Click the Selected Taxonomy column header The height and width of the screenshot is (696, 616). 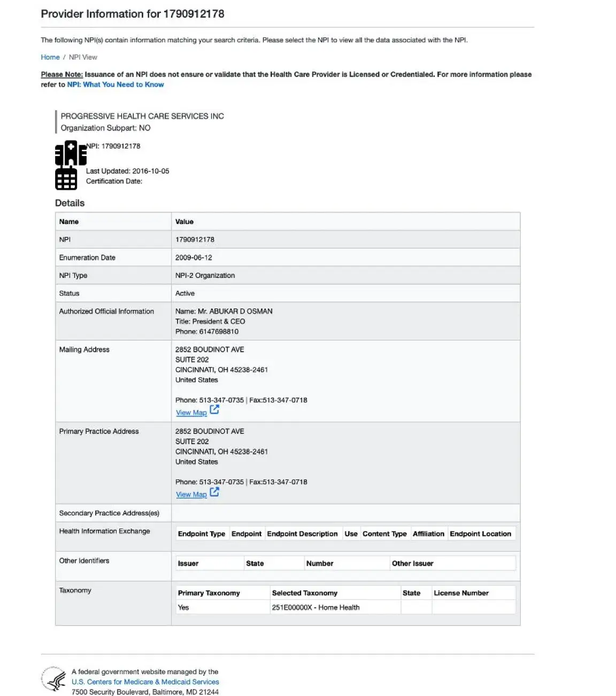click(x=304, y=593)
